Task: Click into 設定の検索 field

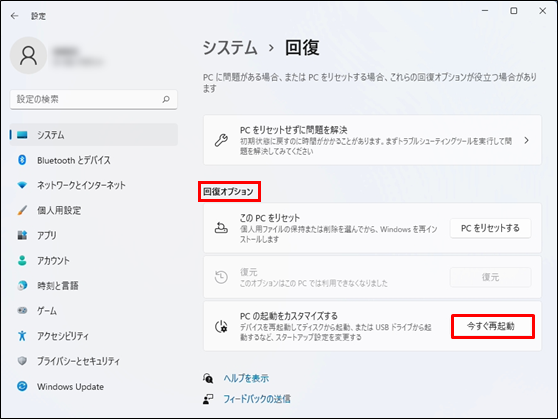Action: click(94, 99)
